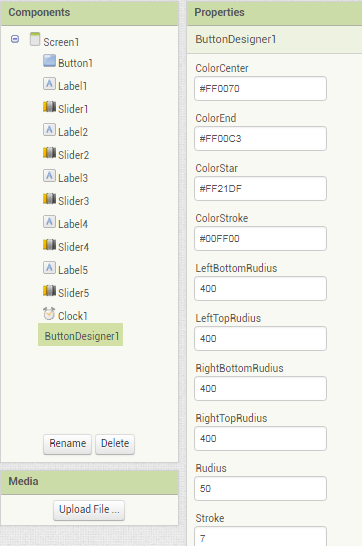Focus the LeftBottomRudius input field

[260, 288]
